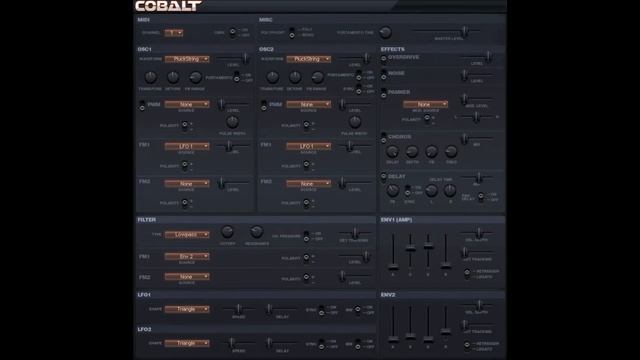Viewport: 640px width, 360px height.
Task: Click the Master Level slider handle
Action: [x=464, y=31]
